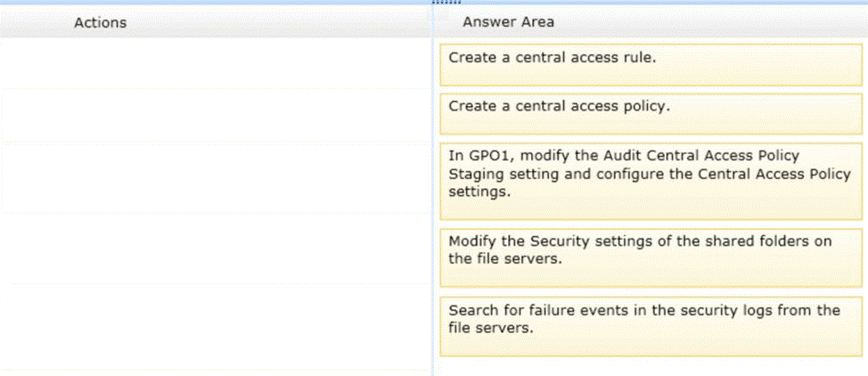Click the empty Actions slot beside the GPO1 answer
The width and height of the screenshot is (868, 376).
pyautogui.click(x=215, y=178)
